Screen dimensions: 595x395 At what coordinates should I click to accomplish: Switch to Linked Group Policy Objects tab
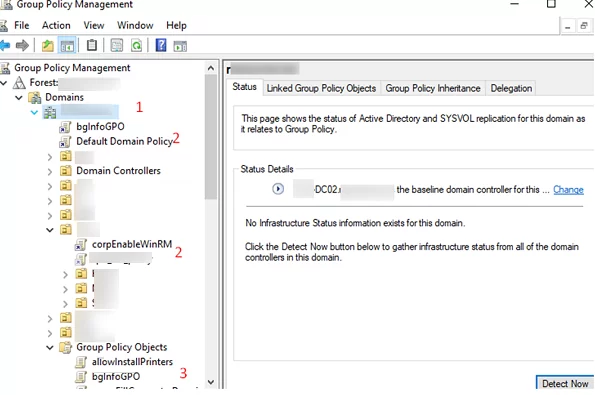321,88
